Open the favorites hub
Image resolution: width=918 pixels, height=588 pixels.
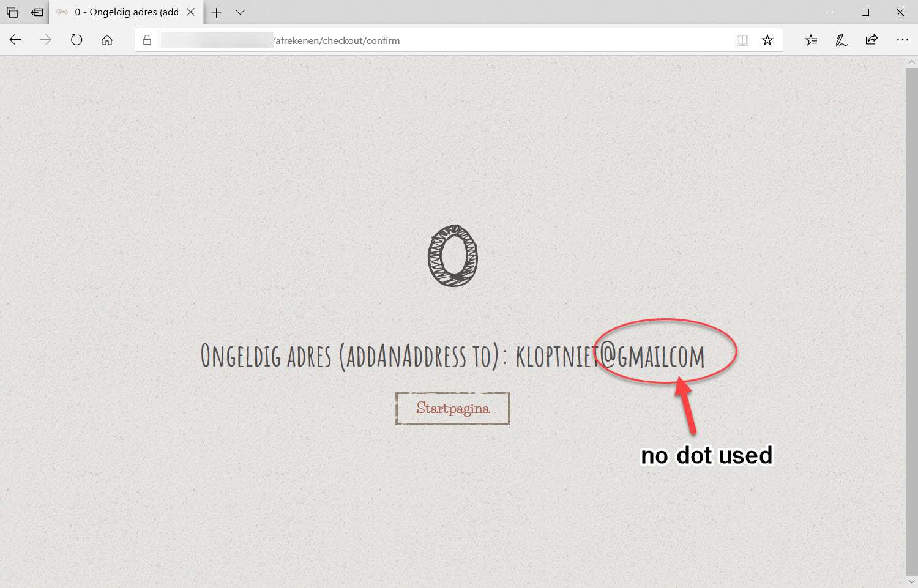[x=812, y=40]
